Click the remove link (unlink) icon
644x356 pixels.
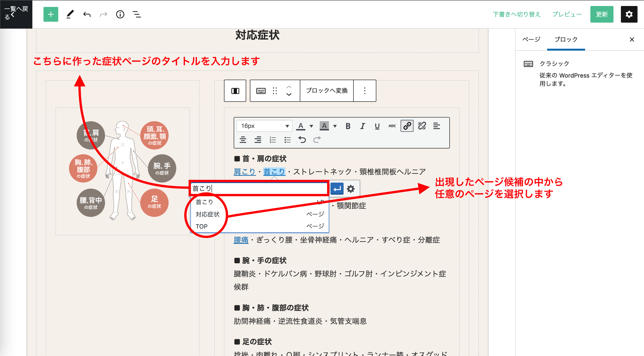click(422, 126)
